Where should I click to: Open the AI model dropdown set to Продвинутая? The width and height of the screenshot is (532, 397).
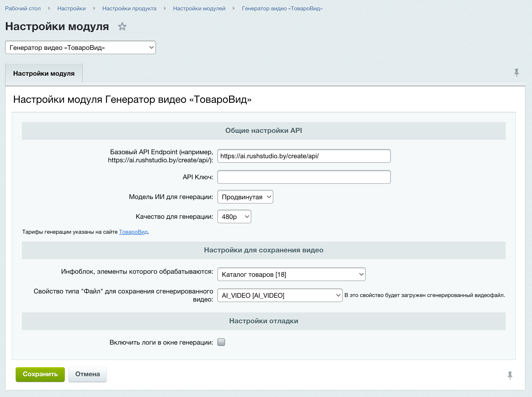tap(245, 197)
